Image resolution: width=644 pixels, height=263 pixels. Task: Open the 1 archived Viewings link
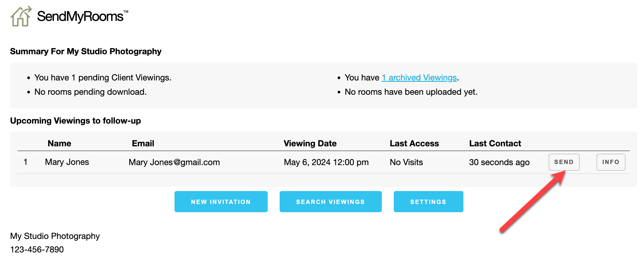419,78
